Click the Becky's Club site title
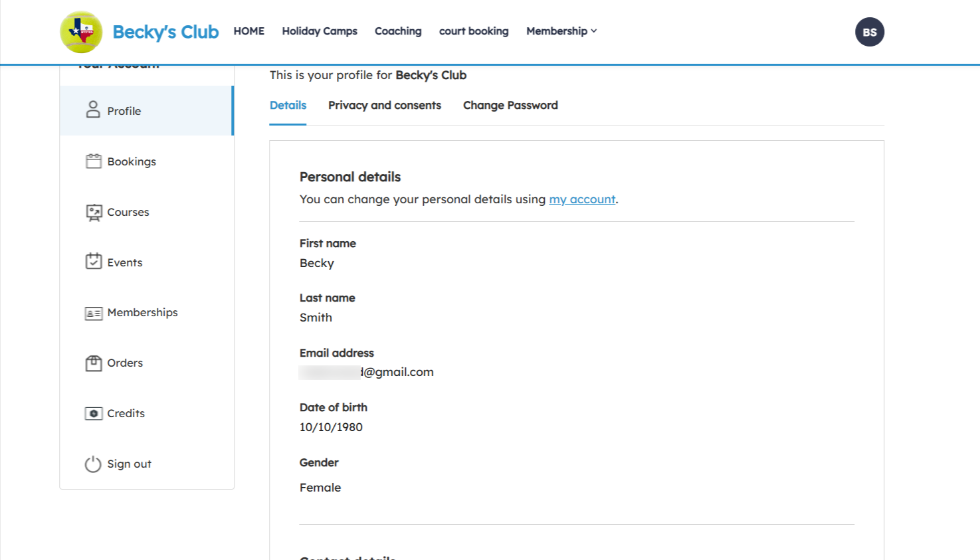 (x=165, y=32)
